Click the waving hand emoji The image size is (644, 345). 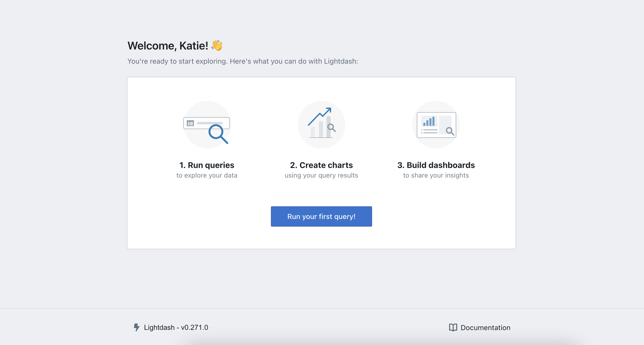click(x=217, y=46)
